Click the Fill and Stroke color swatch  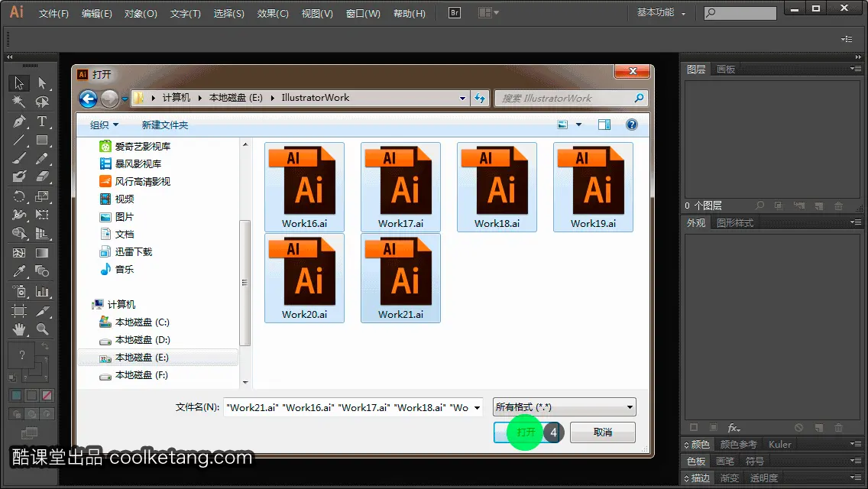tap(22, 355)
